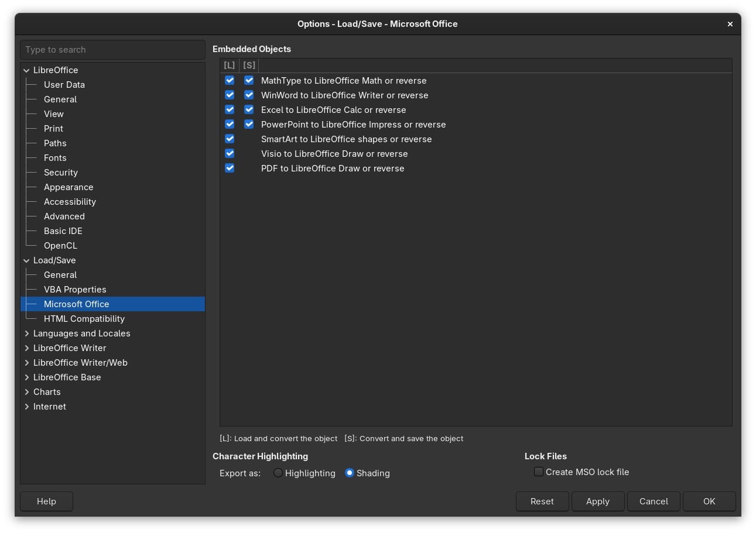Viewport: 756px width, 533px height.
Task: Collapse the LibreOffice tree node
Action: pyautogui.click(x=26, y=70)
